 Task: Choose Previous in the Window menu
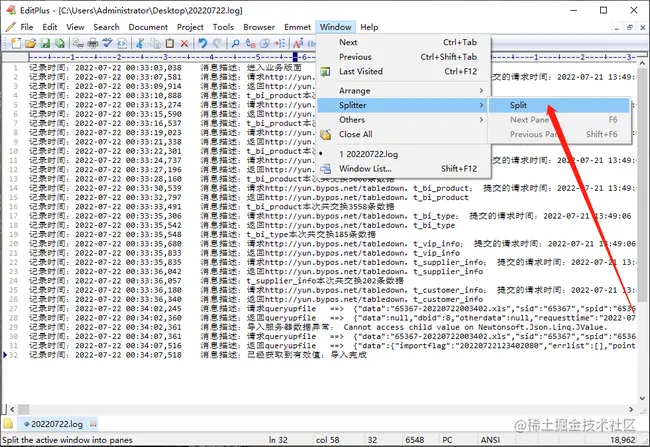(x=404, y=57)
